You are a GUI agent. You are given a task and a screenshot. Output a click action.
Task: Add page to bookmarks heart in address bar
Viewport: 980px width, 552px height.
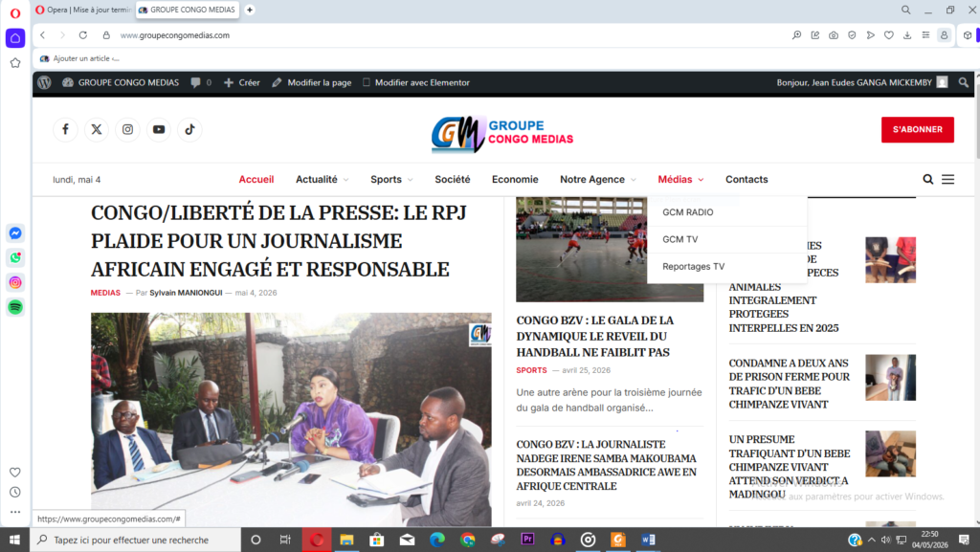(x=889, y=35)
